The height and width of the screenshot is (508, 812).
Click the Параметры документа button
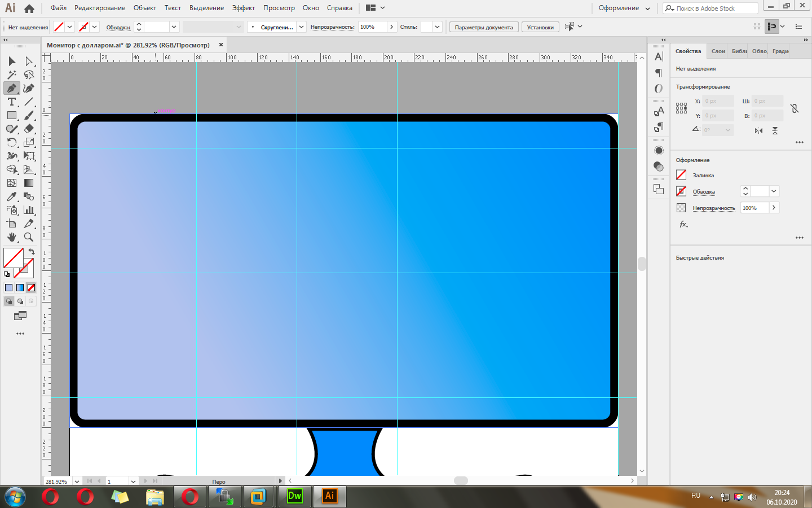tap(484, 27)
